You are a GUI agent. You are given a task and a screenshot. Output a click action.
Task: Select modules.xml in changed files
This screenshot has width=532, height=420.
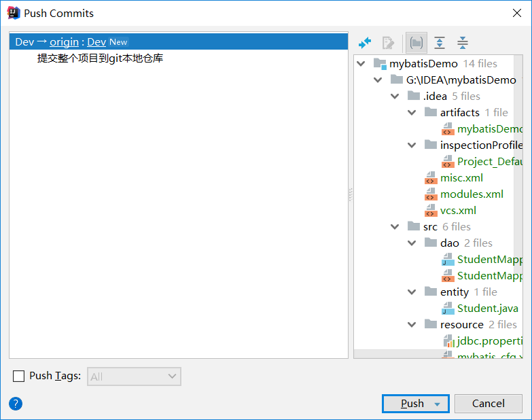(x=472, y=194)
